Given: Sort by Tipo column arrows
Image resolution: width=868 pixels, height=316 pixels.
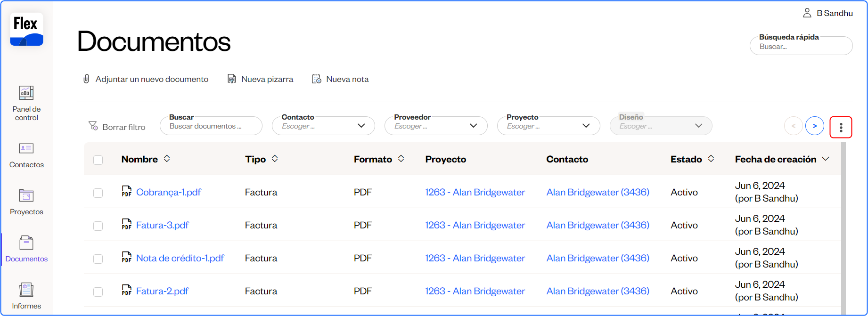Looking at the screenshot, I should [x=275, y=159].
